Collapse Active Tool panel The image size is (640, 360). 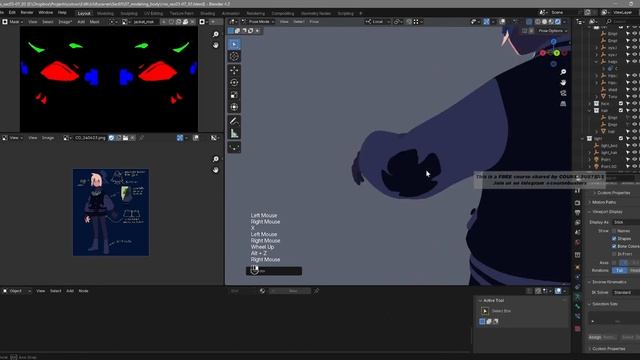pyautogui.click(x=493, y=300)
